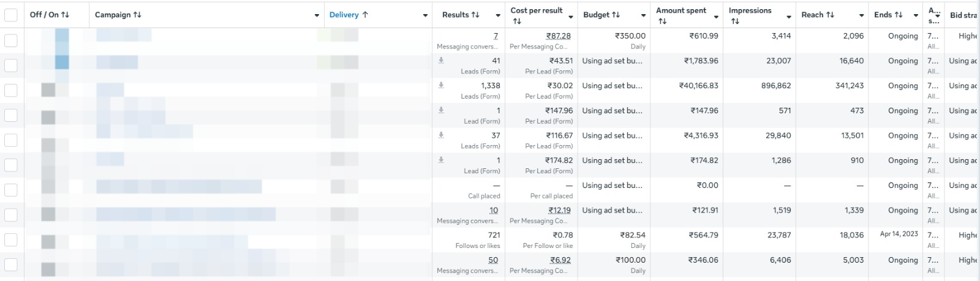The image size is (980, 281).
Task: Click the Apr 14, 2023 end date cell
Action: [x=899, y=234]
